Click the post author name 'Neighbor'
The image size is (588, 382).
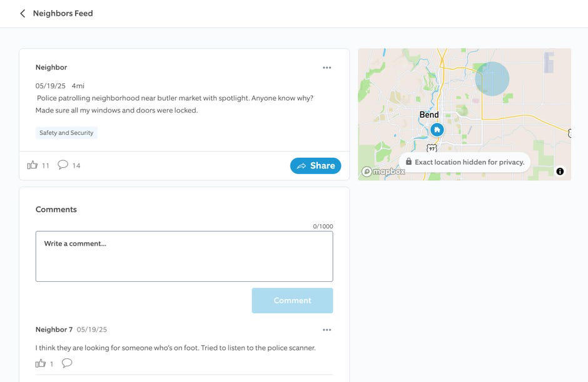pyautogui.click(x=51, y=67)
